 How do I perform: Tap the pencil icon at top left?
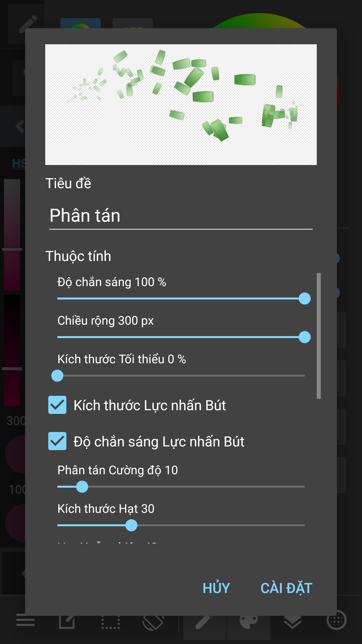pos(27,24)
